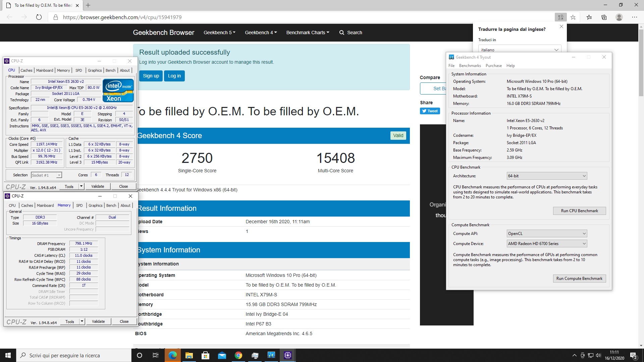644x362 pixels.
Task: Open the Geekbench 4 dropdown menu
Action: pyautogui.click(x=261, y=33)
